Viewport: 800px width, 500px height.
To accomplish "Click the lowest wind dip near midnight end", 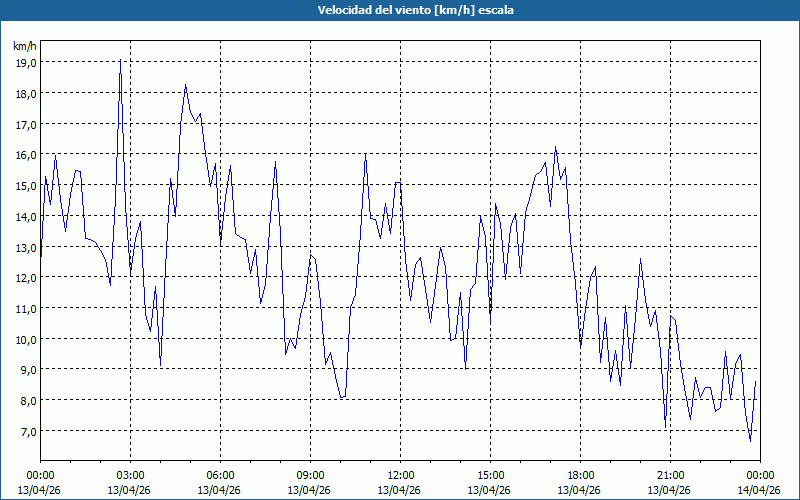I will point(750,440).
